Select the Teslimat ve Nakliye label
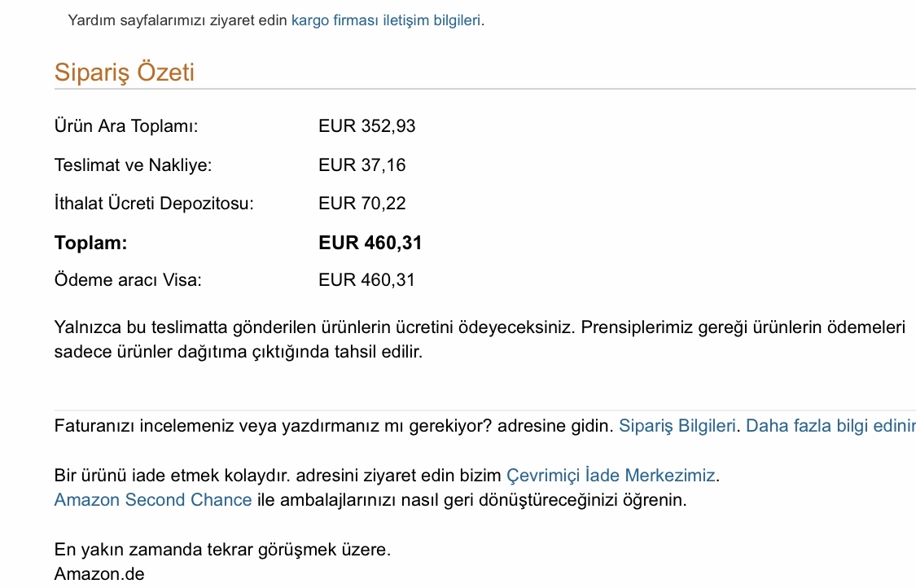Image resolution: width=916 pixels, height=588 pixels. 134,165
